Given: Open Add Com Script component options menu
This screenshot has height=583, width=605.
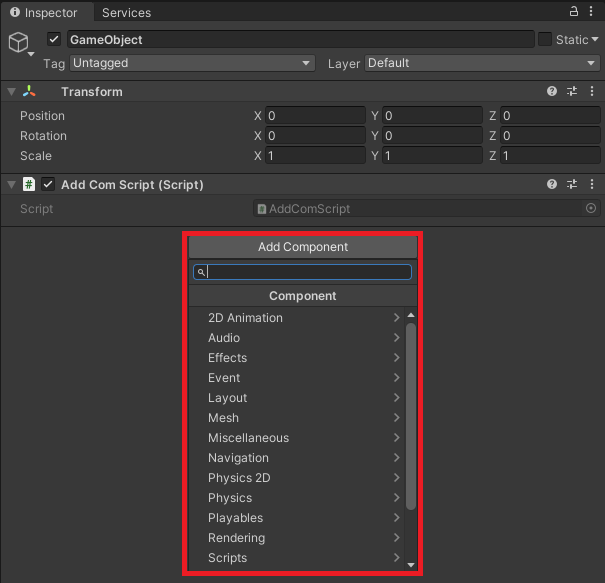Looking at the screenshot, I should (x=591, y=185).
